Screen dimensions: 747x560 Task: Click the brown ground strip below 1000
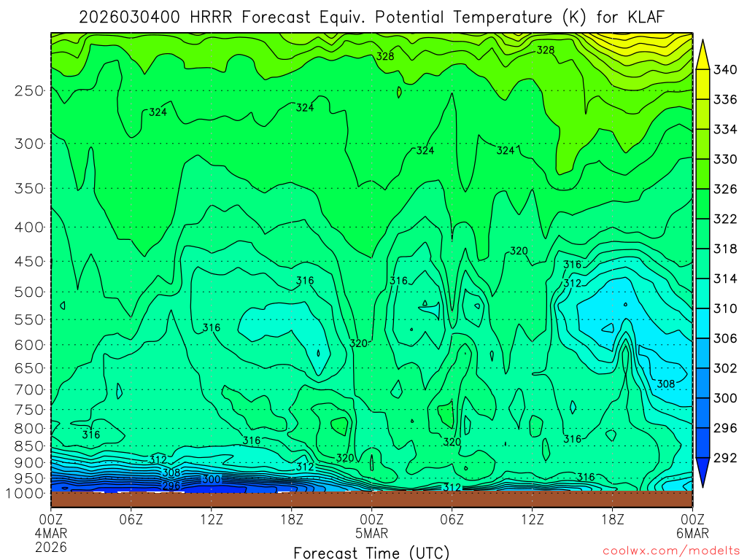click(x=371, y=499)
